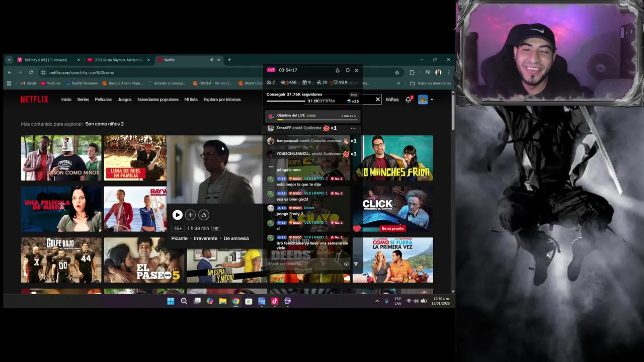Screen dimensions: 644x362
Task: Switch to Busta Rhymes YouTube tab
Action: (119, 60)
